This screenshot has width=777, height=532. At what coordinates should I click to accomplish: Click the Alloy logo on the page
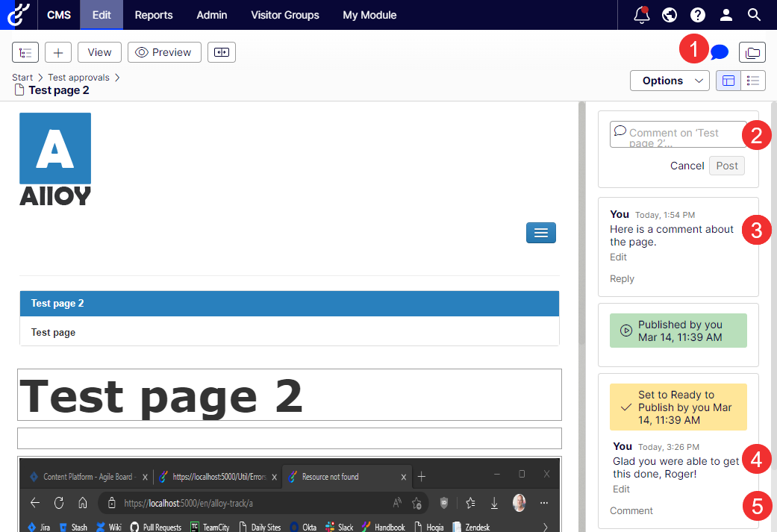pos(55,159)
